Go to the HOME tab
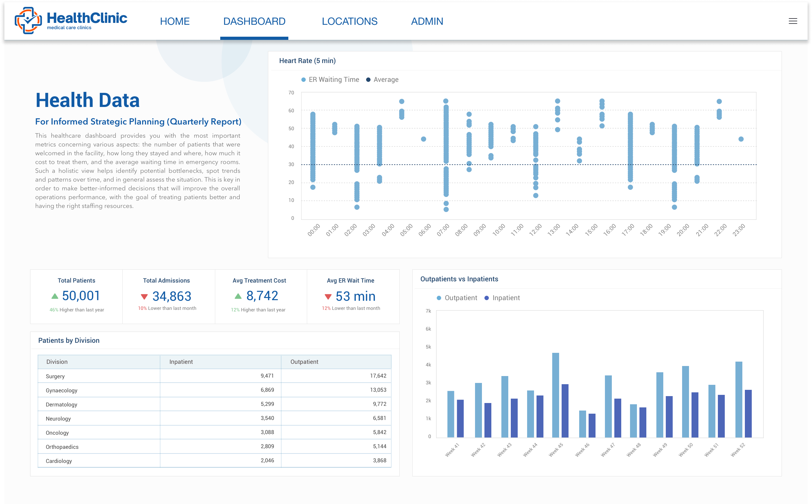 (x=175, y=21)
